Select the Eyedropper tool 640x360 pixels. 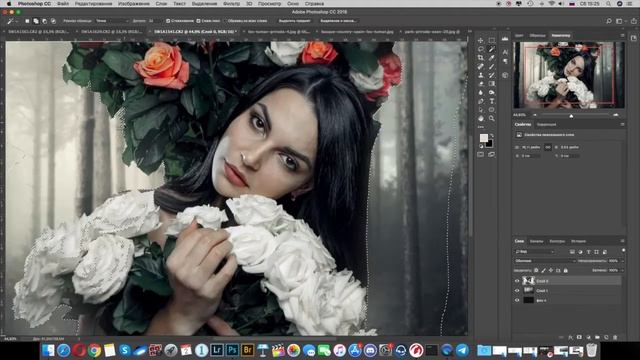492,58
